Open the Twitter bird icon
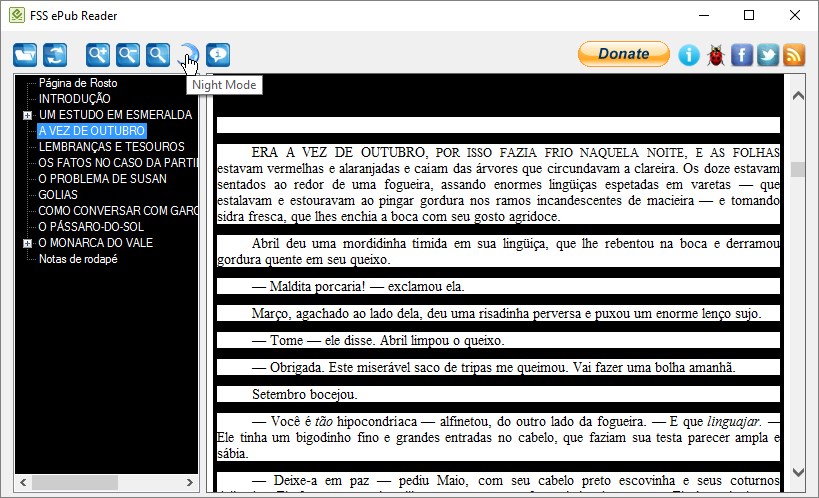819x498 pixels. coord(768,55)
